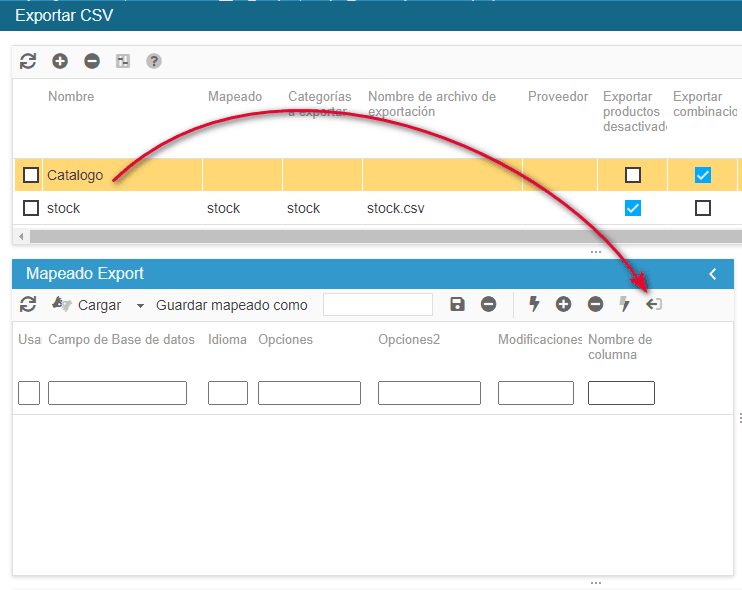The image size is (742, 590).
Task: Tick the Catalogo row checkbox
Action: coord(31,175)
